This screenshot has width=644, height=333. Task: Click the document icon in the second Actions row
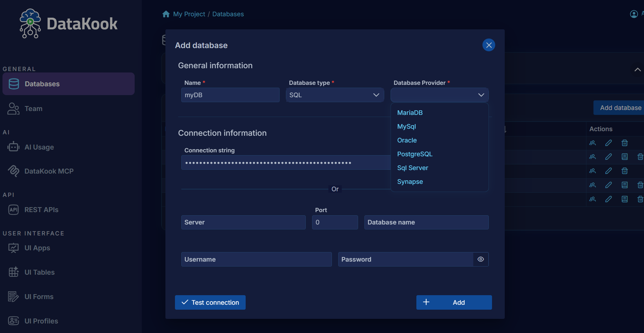pyautogui.click(x=625, y=157)
